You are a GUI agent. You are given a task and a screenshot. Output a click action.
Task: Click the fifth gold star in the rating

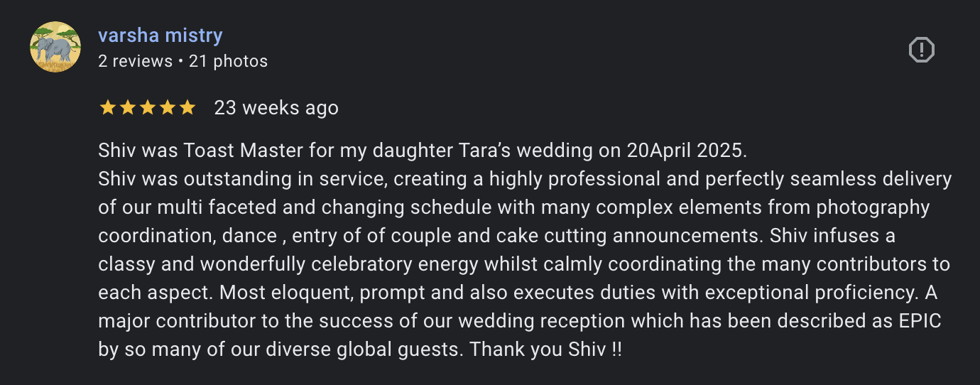(x=187, y=108)
